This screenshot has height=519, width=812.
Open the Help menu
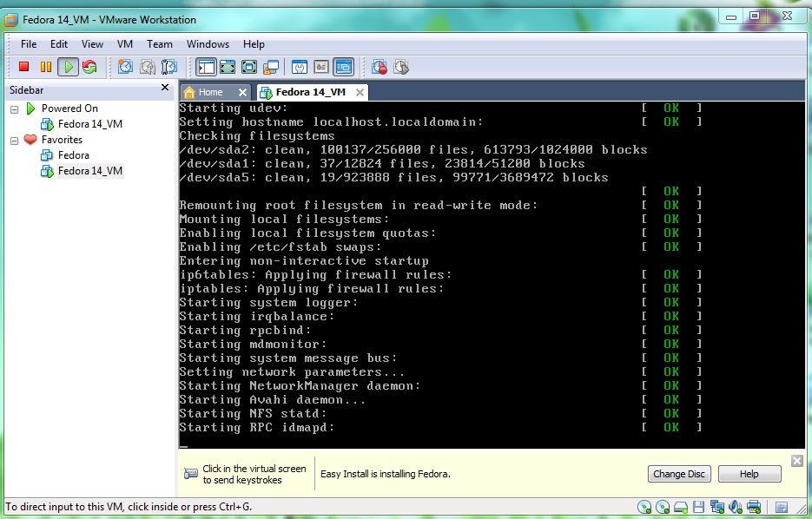[254, 44]
